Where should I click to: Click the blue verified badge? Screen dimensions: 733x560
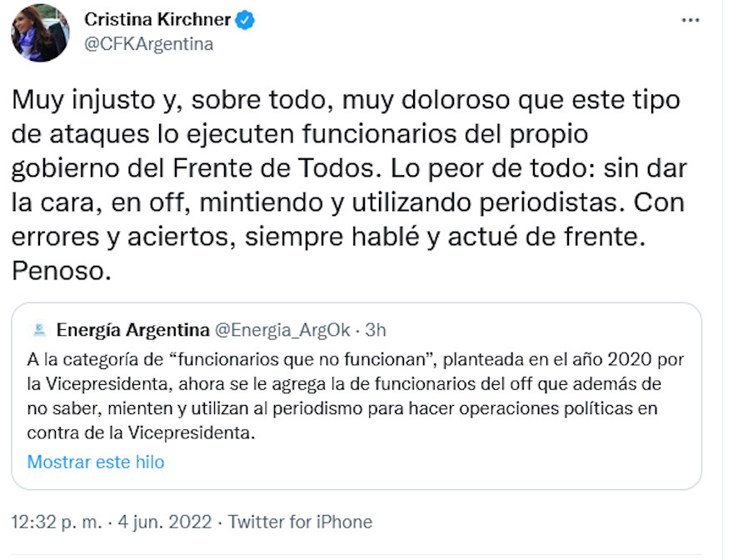click(245, 21)
